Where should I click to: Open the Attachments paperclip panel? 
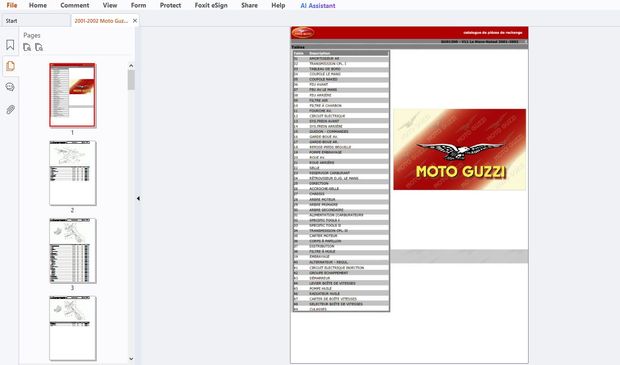click(x=10, y=110)
